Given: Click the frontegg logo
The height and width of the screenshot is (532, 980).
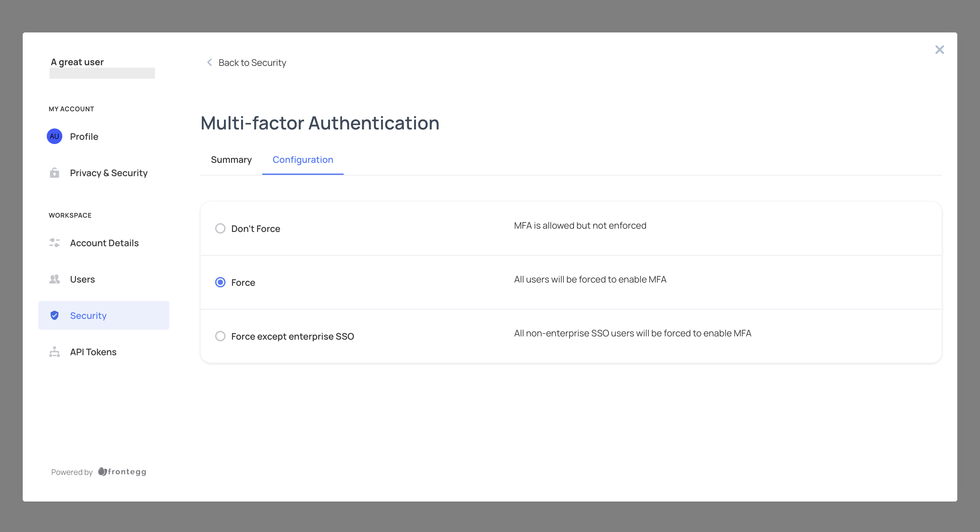Looking at the screenshot, I should [122, 472].
